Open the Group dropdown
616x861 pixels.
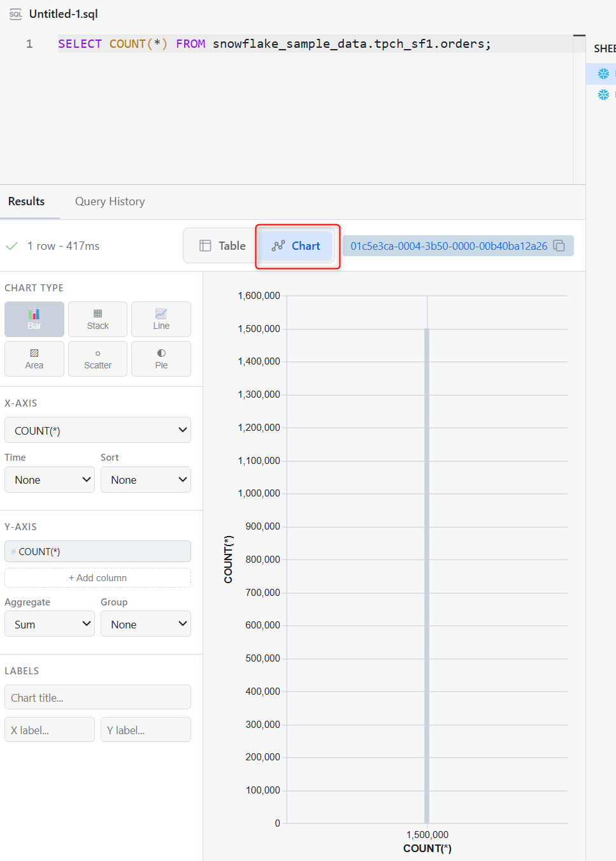[x=146, y=625]
